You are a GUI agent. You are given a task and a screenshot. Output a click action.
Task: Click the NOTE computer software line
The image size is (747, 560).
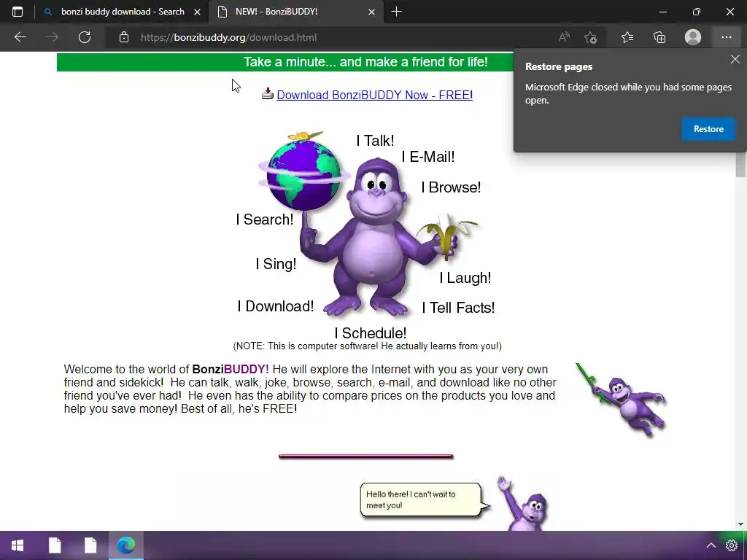tap(368, 346)
